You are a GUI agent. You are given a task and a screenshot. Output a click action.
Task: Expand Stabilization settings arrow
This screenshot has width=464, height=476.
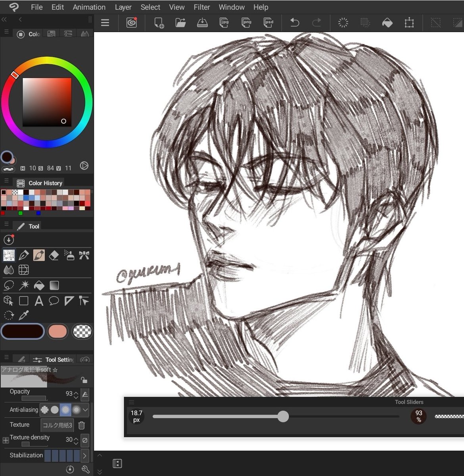[84, 456]
